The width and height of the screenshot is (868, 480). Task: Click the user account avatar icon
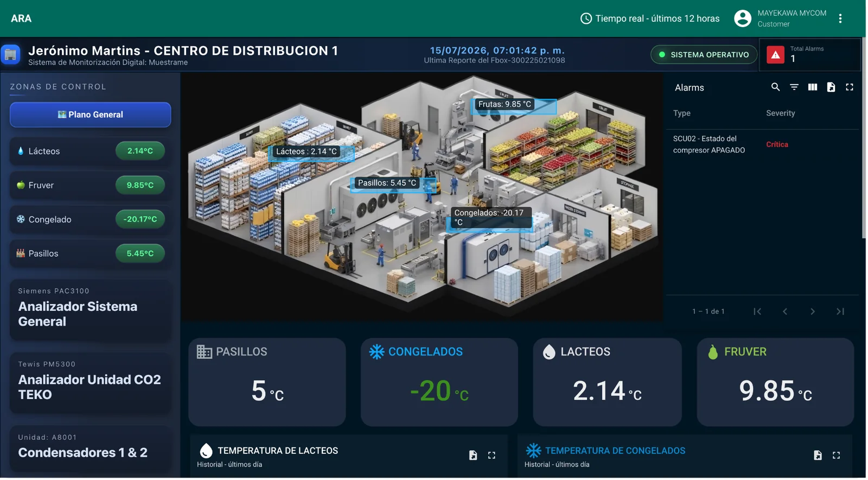742,18
